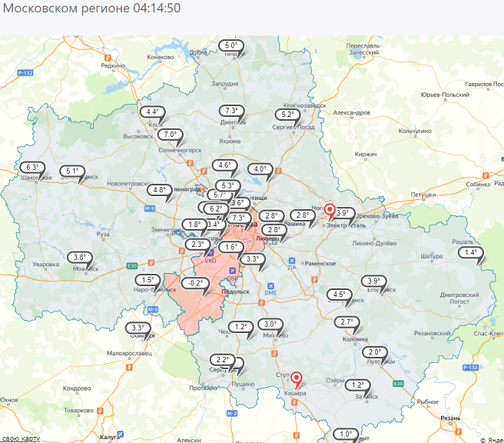This screenshot has height=443, width=504.
Task: Click the 2.7° marker near Kolomna
Action: click(x=346, y=322)
